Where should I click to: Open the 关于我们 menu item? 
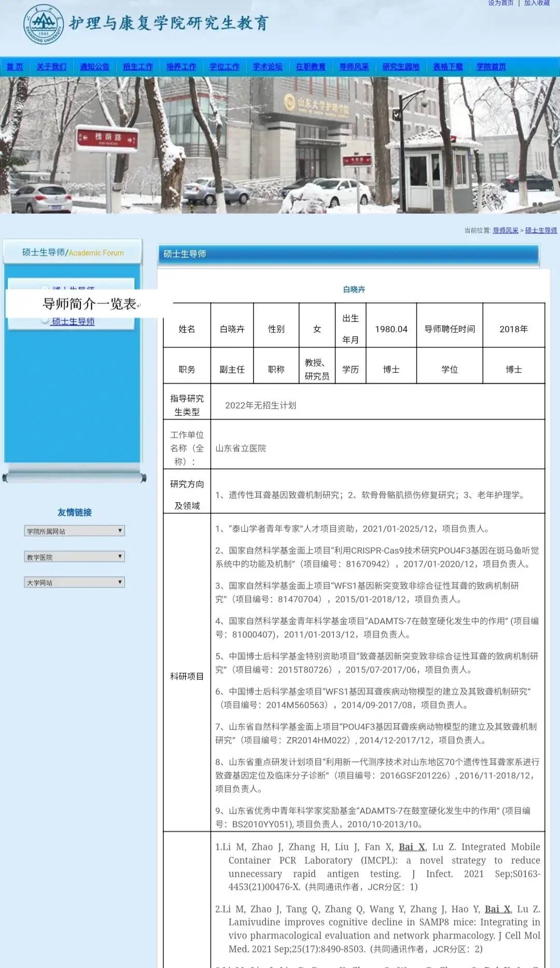tap(51, 67)
